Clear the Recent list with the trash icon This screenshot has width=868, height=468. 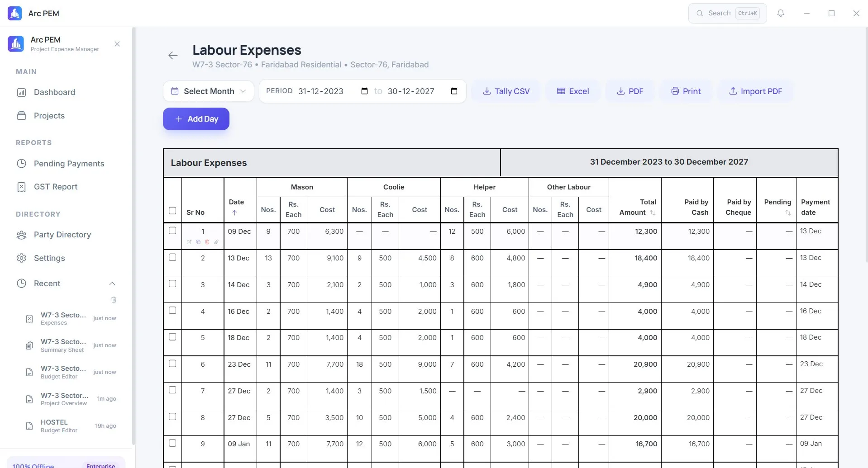[114, 299]
